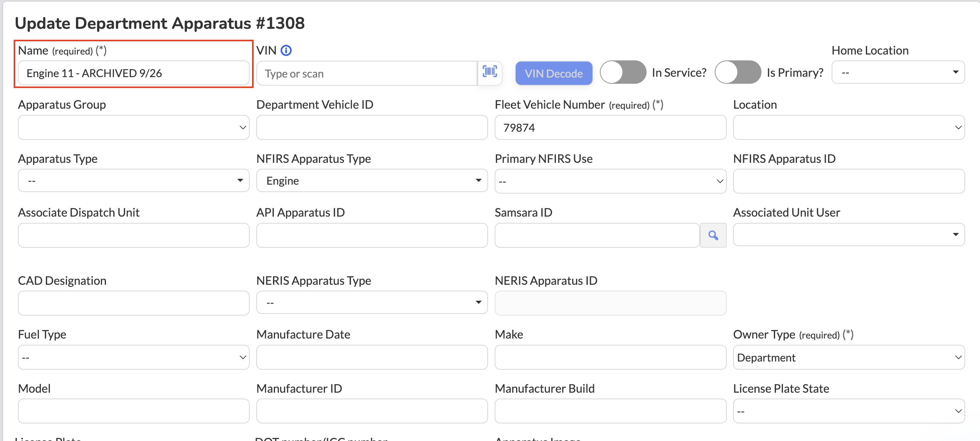Click the NERIS Apparatus ID field

pyautogui.click(x=610, y=303)
